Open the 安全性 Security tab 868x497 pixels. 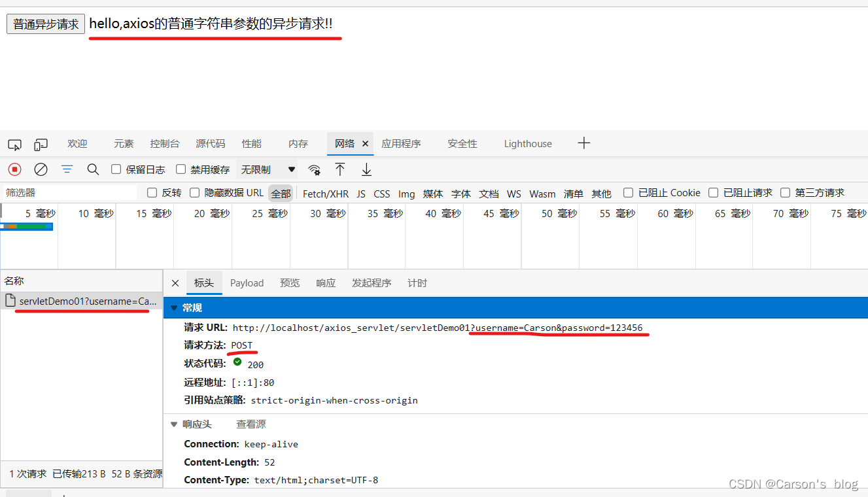462,144
